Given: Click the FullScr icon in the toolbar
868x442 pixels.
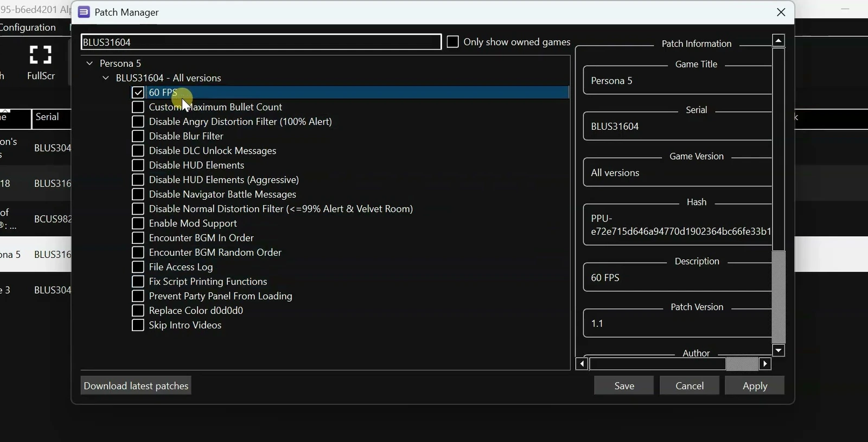Looking at the screenshot, I should click(41, 62).
